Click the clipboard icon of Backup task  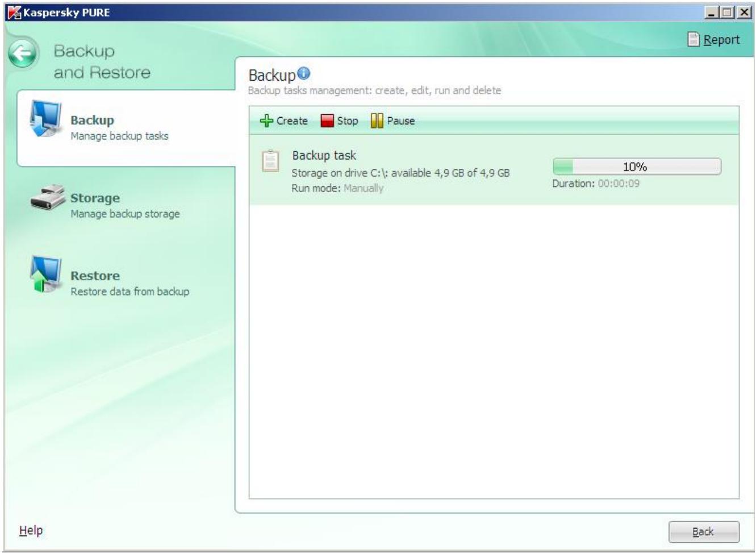pos(270,161)
